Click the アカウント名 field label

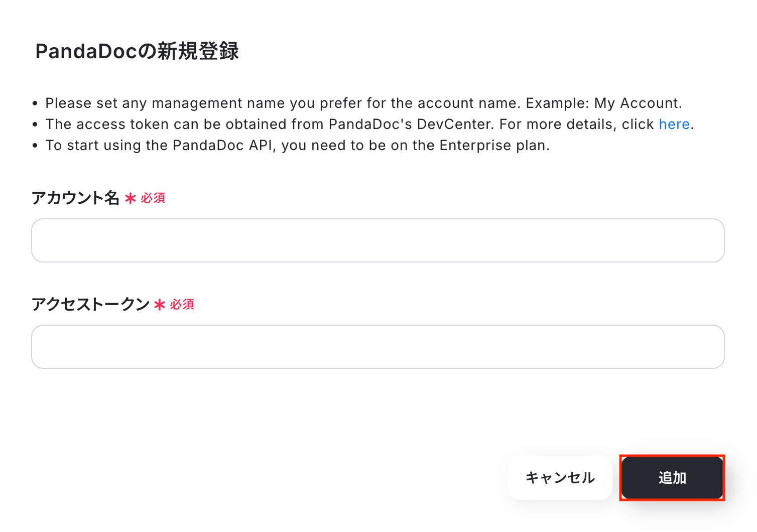(x=75, y=198)
